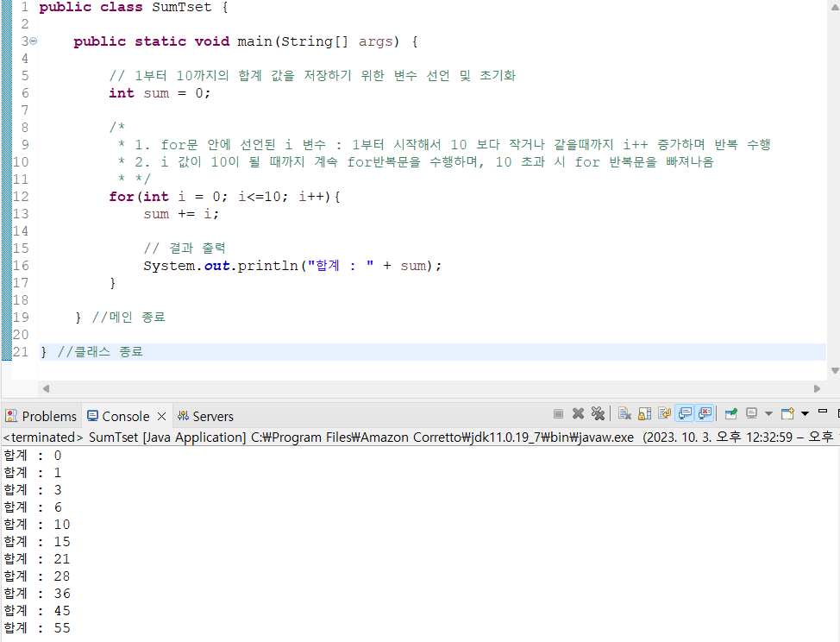Click the Display Selected Console icon

point(752,413)
